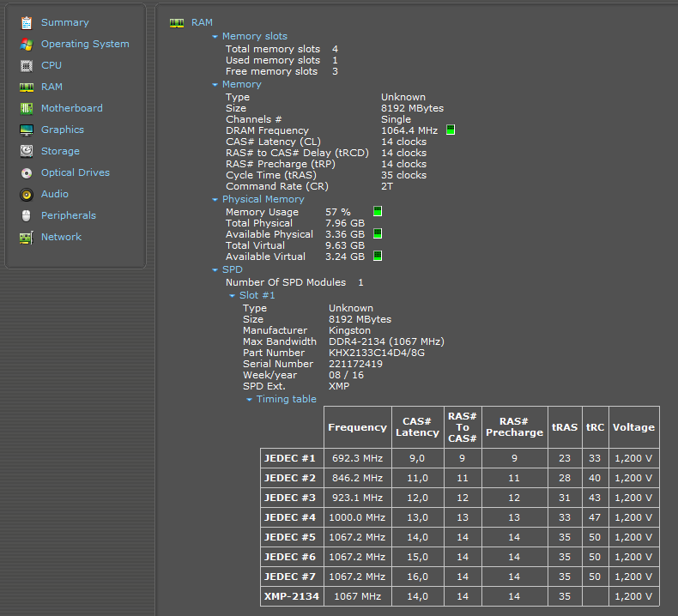678x616 pixels.
Task: Click the Audio speaker icon
Action: coord(26,194)
